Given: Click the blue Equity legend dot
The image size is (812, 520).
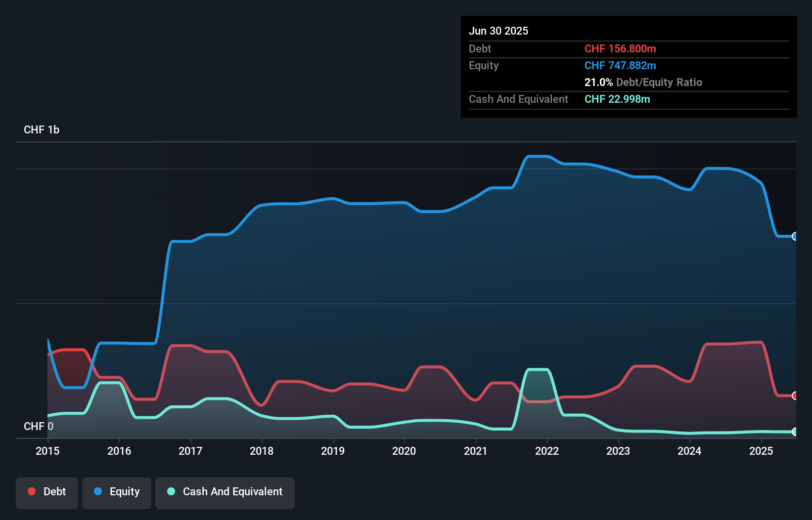Looking at the screenshot, I should point(98,491).
